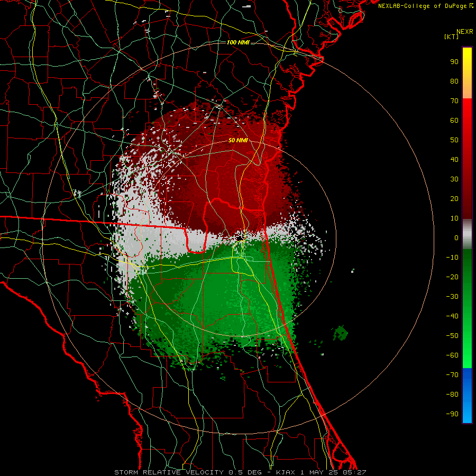Click the 0 value on the velocity scale
The image size is (476, 476).
456,238
